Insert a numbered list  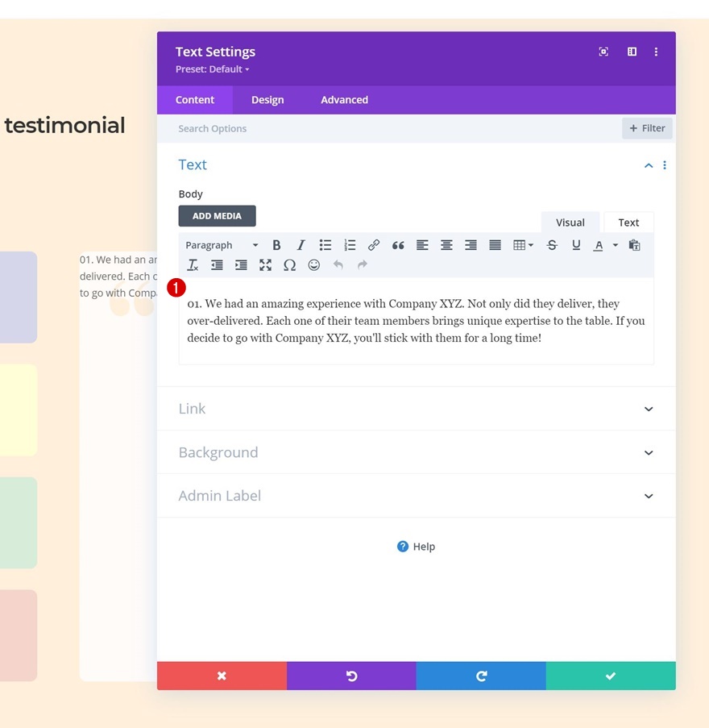350,245
